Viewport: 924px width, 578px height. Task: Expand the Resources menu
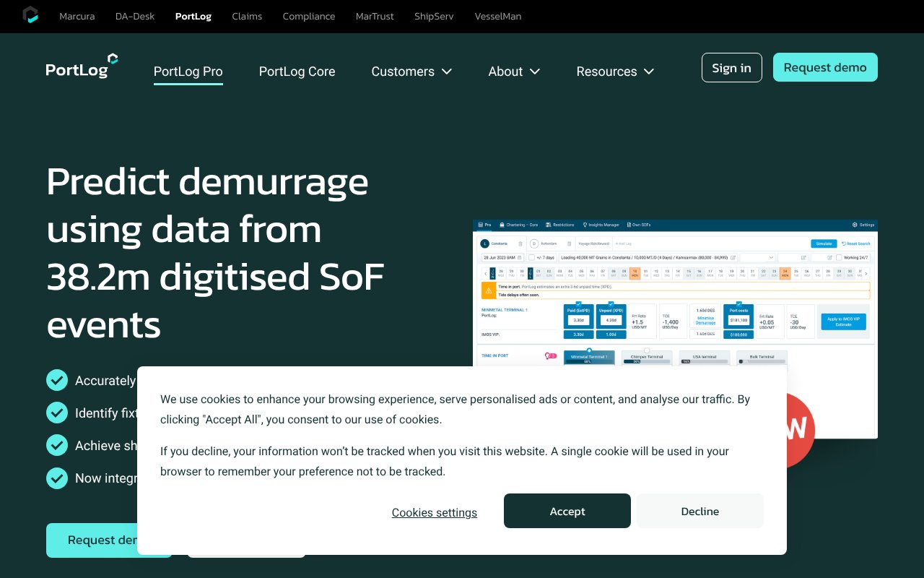[x=615, y=72]
